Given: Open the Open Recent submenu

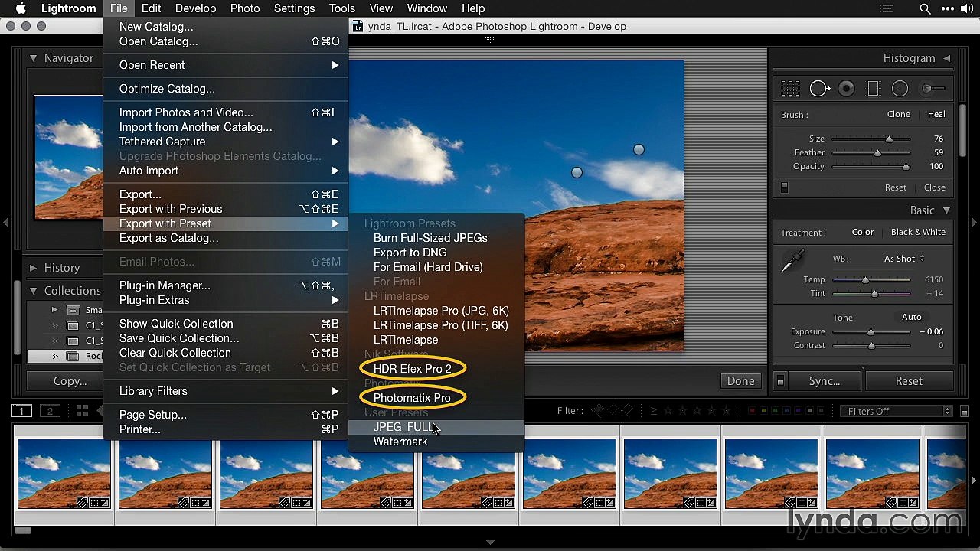Looking at the screenshot, I should tap(226, 65).
